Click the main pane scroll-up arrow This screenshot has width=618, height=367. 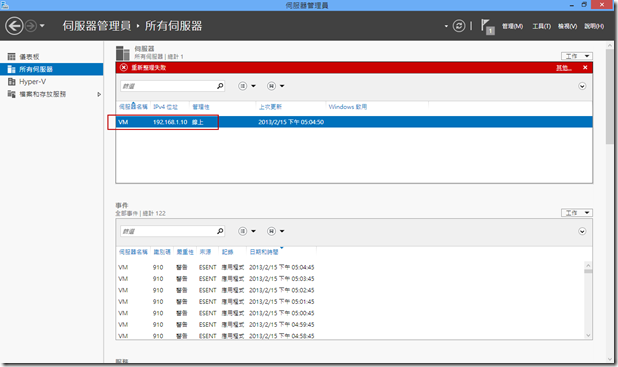click(610, 45)
